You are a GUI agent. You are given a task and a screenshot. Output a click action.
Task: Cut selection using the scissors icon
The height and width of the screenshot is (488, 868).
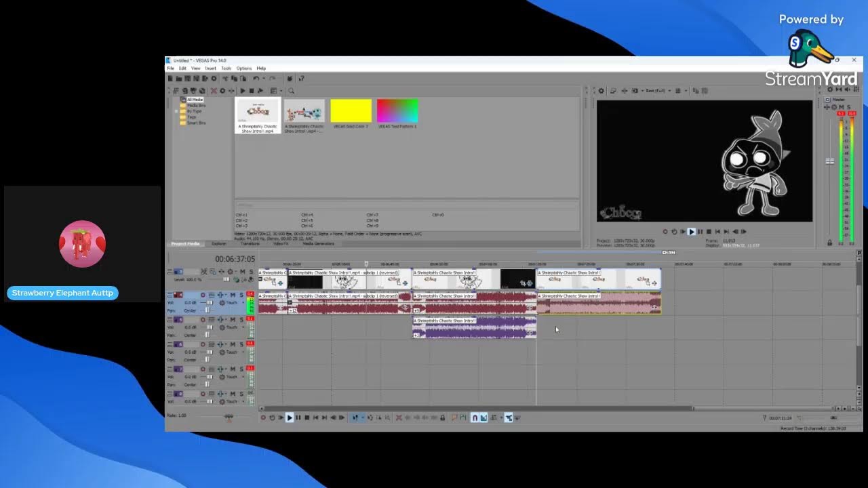point(226,79)
